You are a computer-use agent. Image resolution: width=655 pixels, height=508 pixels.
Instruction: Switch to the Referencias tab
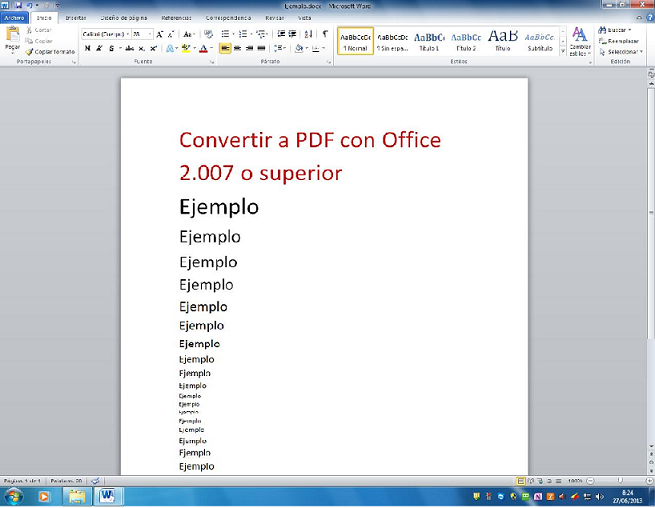click(x=176, y=18)
